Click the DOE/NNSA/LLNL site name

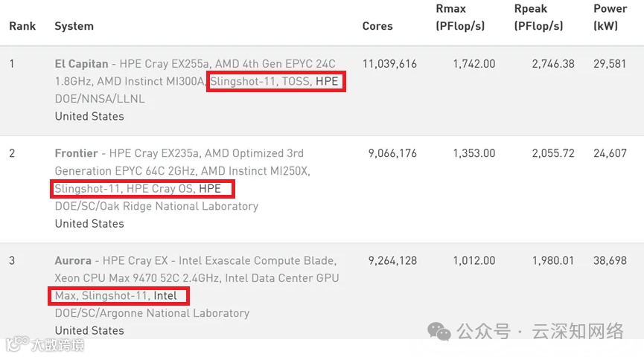(100, 99)
